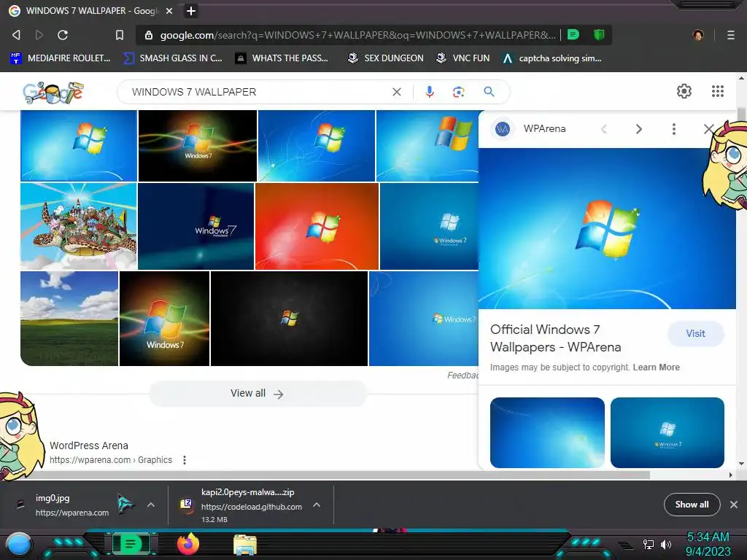Image resolution: width=747 pixels, height=560 pixels.
Task: Expand options for img0.jpg download
Action: pos(150,505)
